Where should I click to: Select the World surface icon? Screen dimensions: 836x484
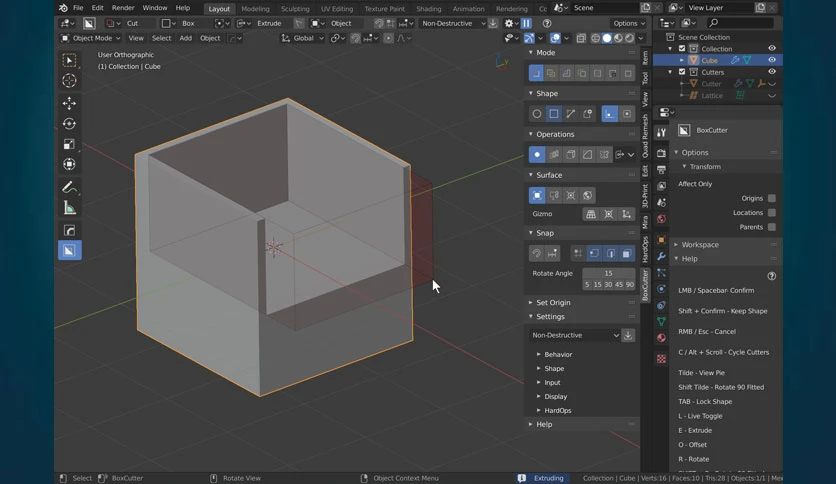[x=588, y=195]
